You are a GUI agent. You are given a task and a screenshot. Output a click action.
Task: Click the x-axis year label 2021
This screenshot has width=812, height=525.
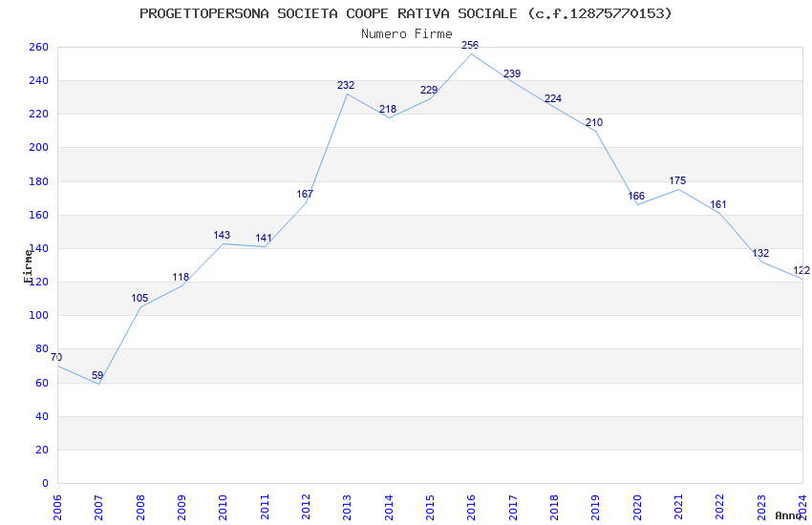click(x=678, y=508)
